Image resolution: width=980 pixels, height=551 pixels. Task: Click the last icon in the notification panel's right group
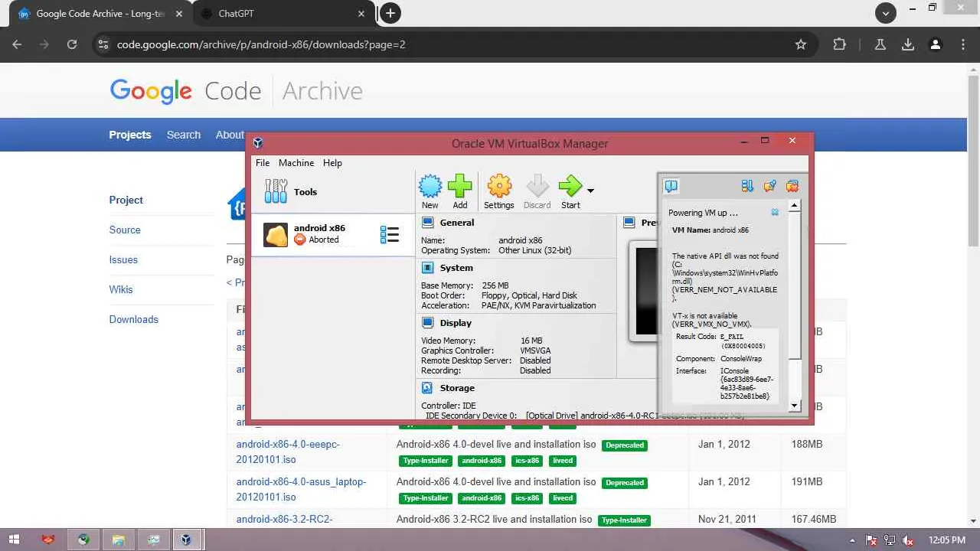pyautogui.click(x=792, y=186)
